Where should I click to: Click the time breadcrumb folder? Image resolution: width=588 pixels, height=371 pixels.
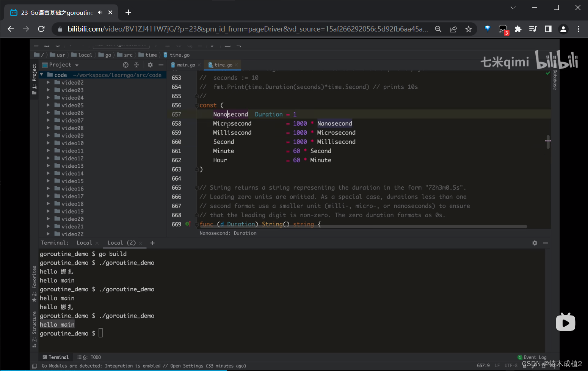[148, 55]
